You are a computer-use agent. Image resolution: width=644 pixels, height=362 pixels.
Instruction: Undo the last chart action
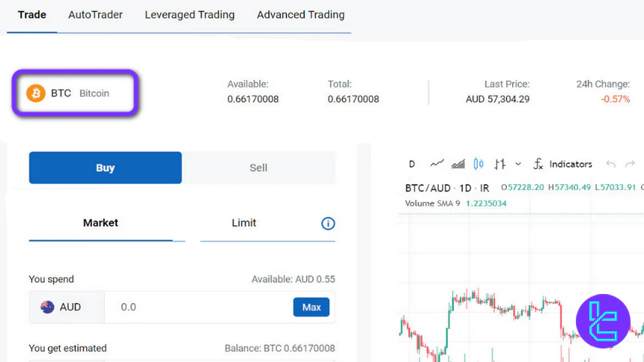pos(611,165)
